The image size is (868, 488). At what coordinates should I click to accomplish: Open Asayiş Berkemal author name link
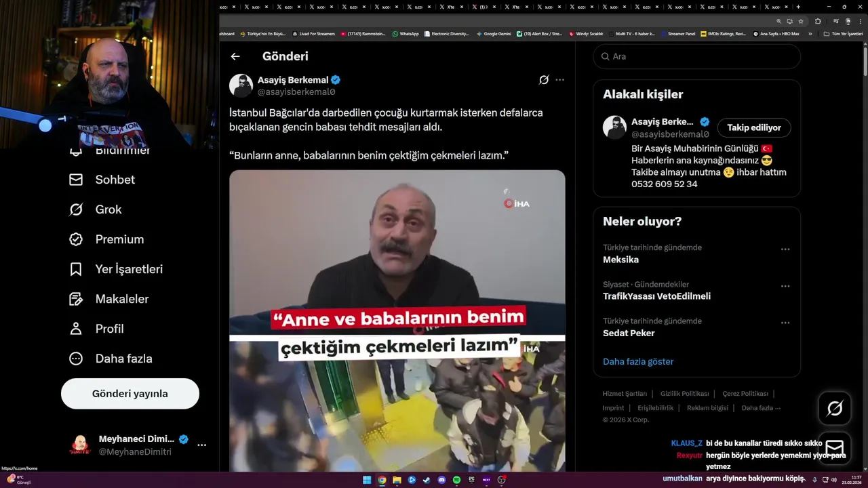tap(293, 80)
